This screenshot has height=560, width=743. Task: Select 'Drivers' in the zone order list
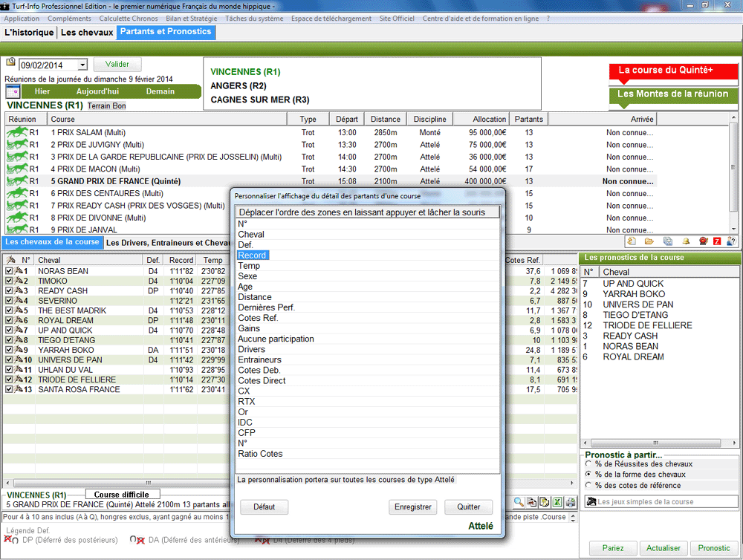(x=251, y=349)
